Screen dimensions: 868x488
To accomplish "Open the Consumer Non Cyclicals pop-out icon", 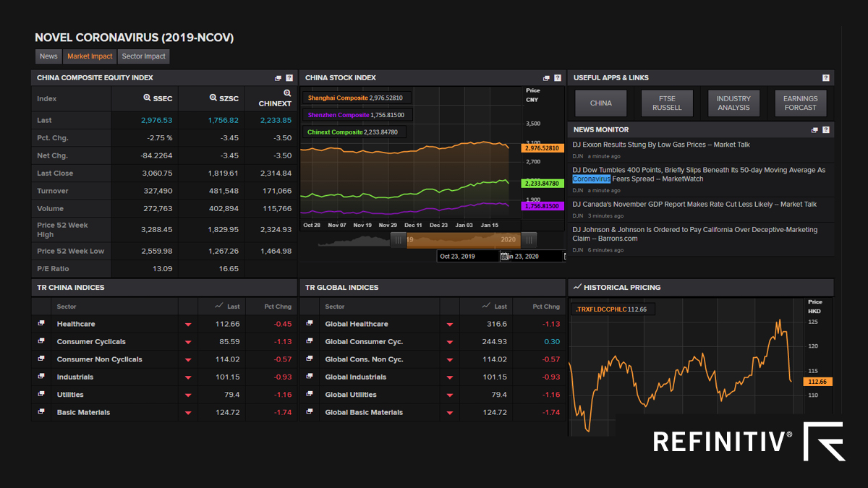I will pyautogui.click(x=41, y=359).
